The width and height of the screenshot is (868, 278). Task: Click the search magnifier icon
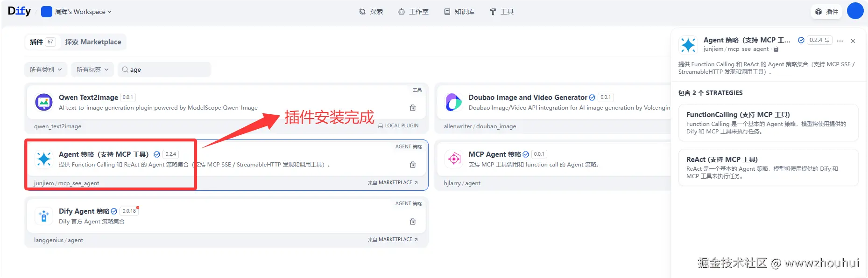click(x=125, y=69)
